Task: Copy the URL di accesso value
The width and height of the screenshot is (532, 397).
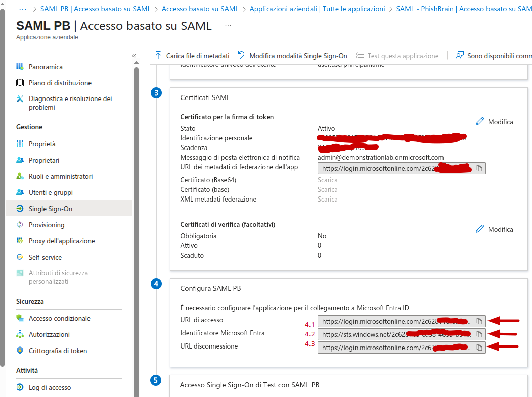Action: tap(479, 321)
